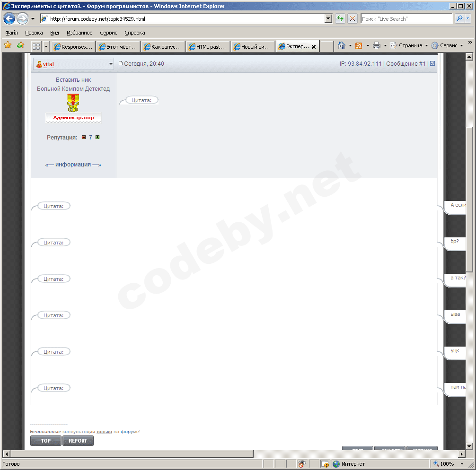This screenshot has width=476, height=470.
Task: Click the Home page icon
Action: (342, 45)
